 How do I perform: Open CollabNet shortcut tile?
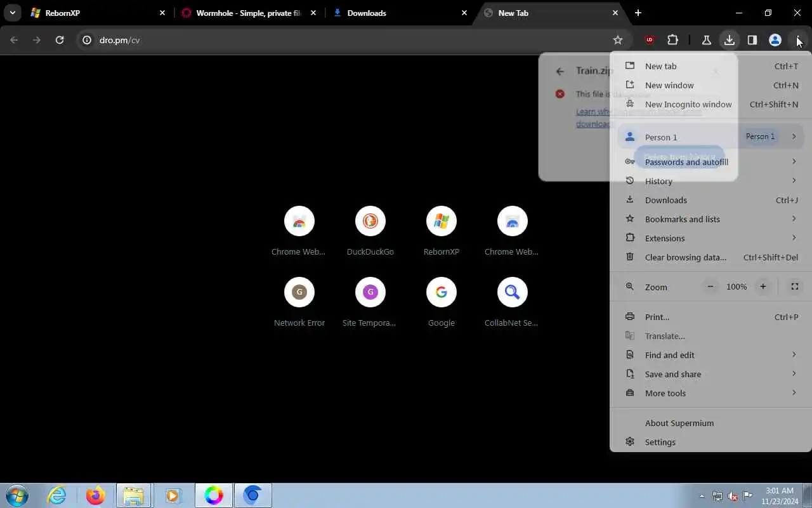512,302
